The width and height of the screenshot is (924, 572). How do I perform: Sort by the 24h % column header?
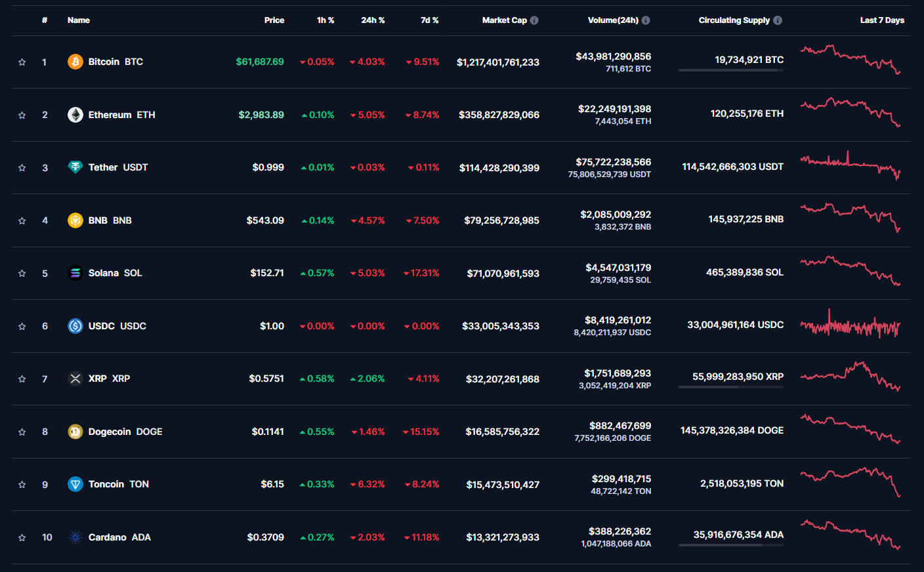click(x=373, y=20)
